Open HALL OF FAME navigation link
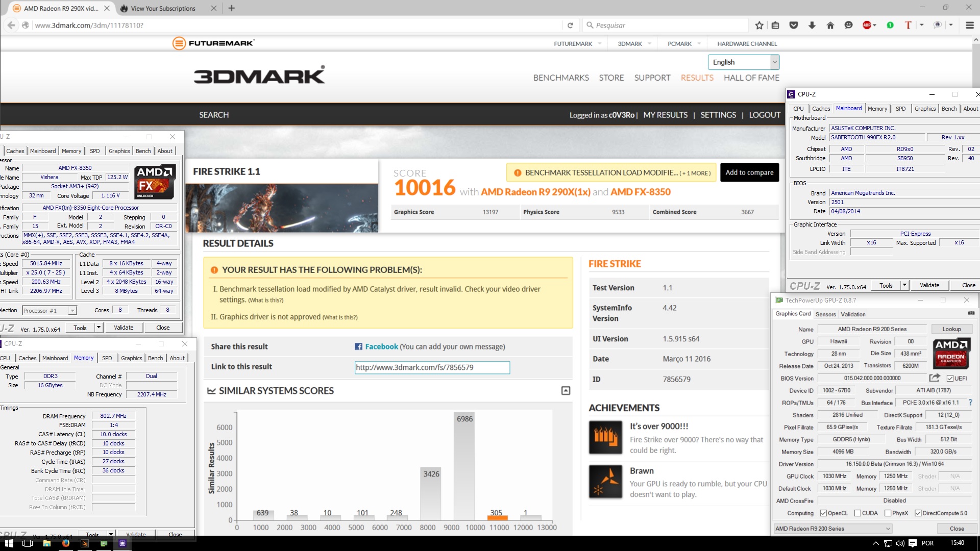 (751, 78)
